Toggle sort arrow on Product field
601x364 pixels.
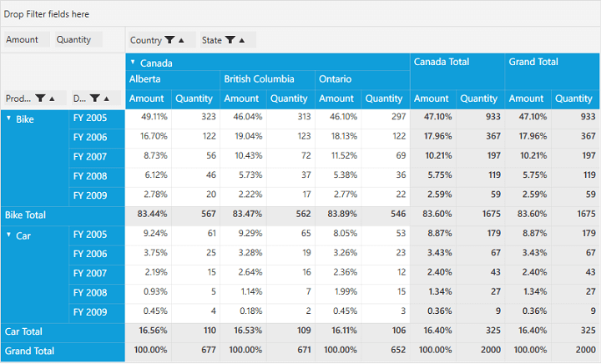52,99
